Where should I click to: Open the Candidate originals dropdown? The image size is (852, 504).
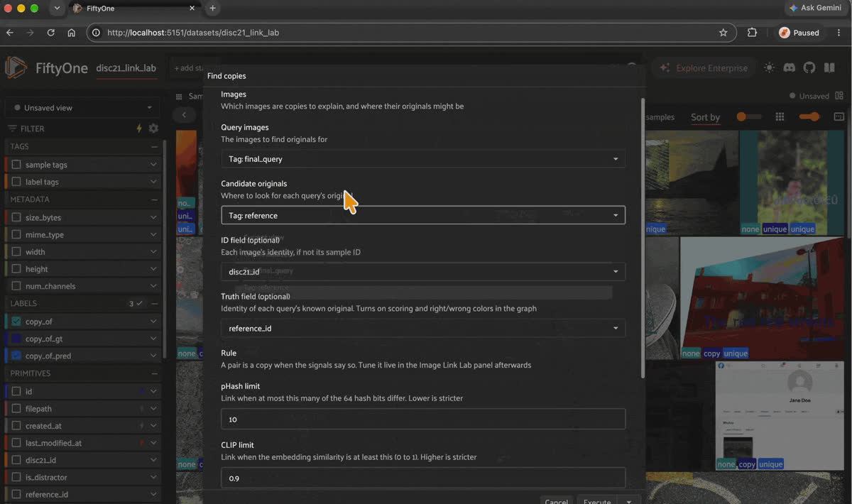click(x=423, y=215)
